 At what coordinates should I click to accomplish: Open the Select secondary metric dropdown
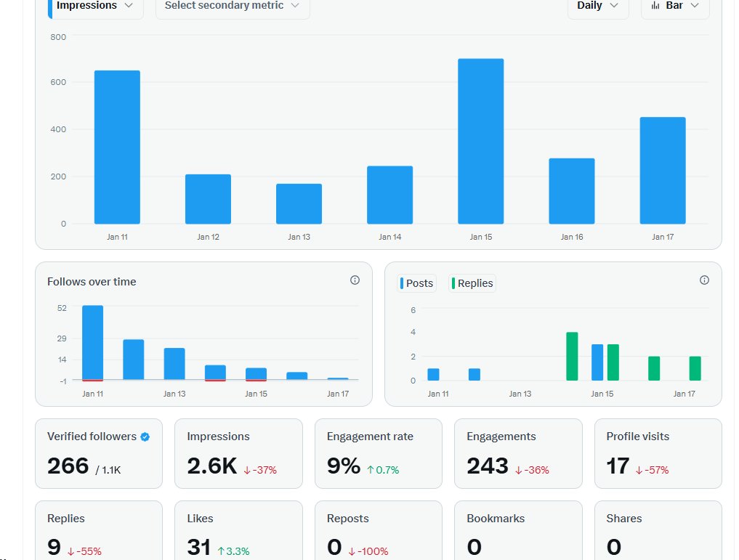tap(233, 7)
